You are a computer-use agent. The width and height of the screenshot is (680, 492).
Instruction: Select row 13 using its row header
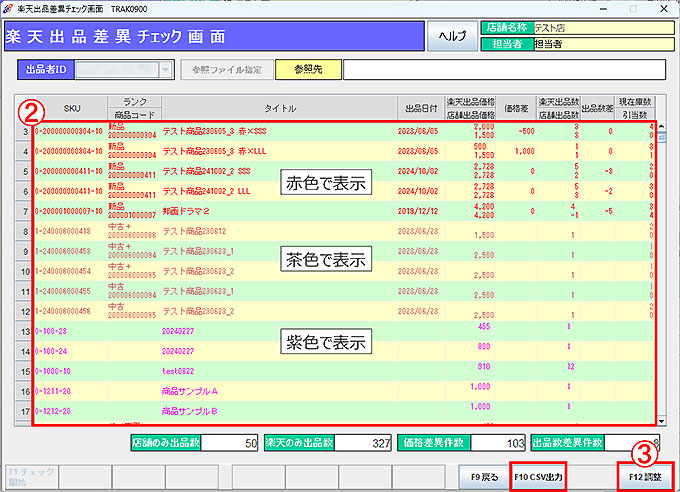(23, 331)
